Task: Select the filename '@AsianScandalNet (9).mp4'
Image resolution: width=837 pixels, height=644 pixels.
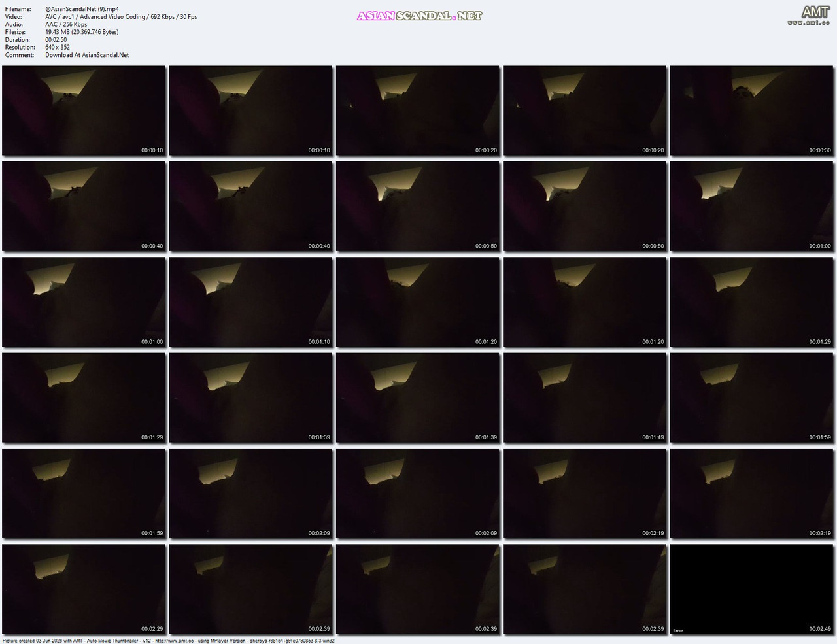Action: 82,9
